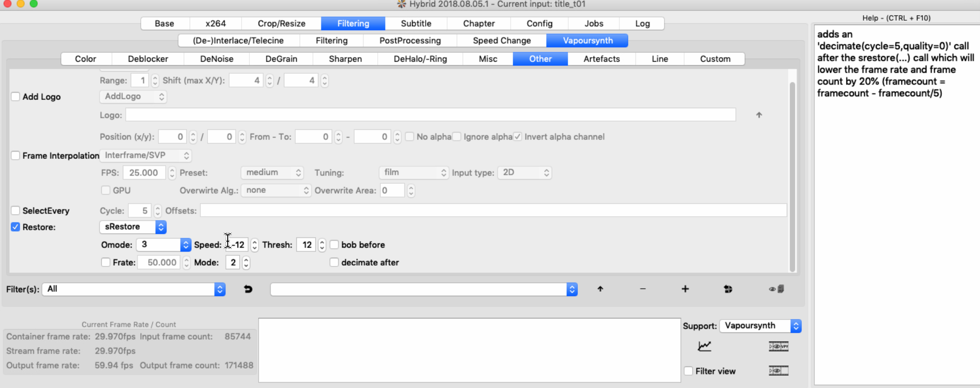Check the decimate after option

(334, 262)
